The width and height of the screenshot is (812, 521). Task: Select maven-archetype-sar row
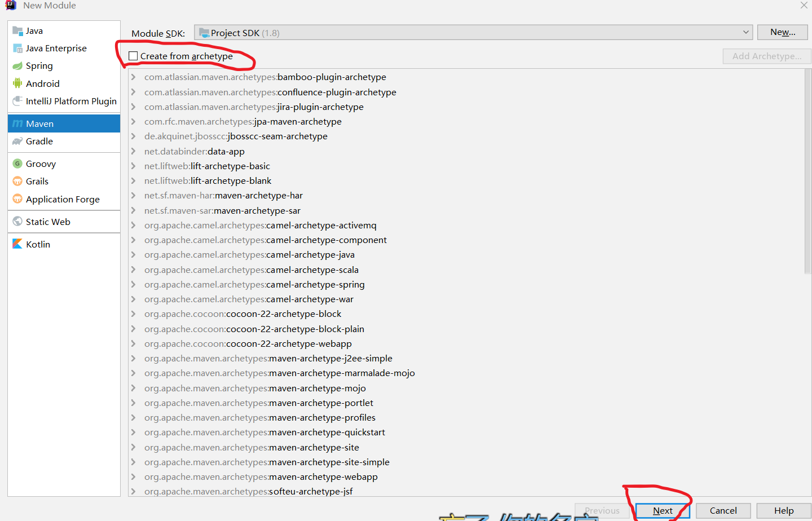click(466, 210)
